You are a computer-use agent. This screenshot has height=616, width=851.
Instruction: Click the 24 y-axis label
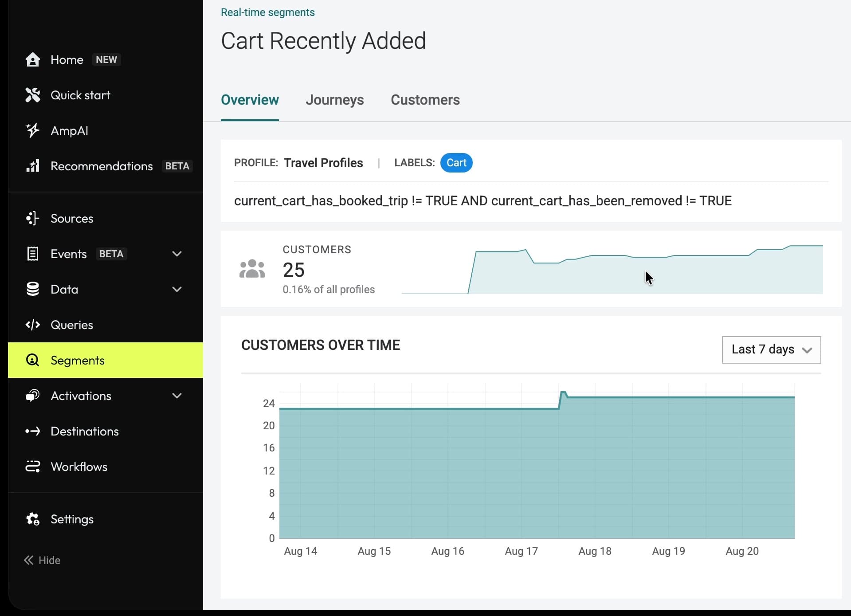(269, 404)
